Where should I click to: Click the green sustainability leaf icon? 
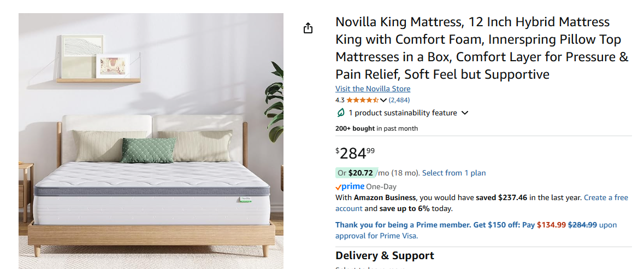341,113
